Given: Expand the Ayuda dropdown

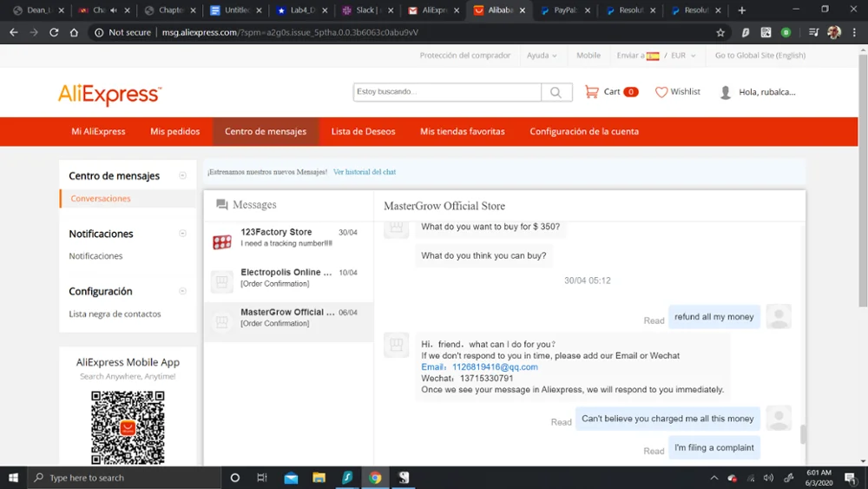Looking at the screenshot, I should pos(542,56).
